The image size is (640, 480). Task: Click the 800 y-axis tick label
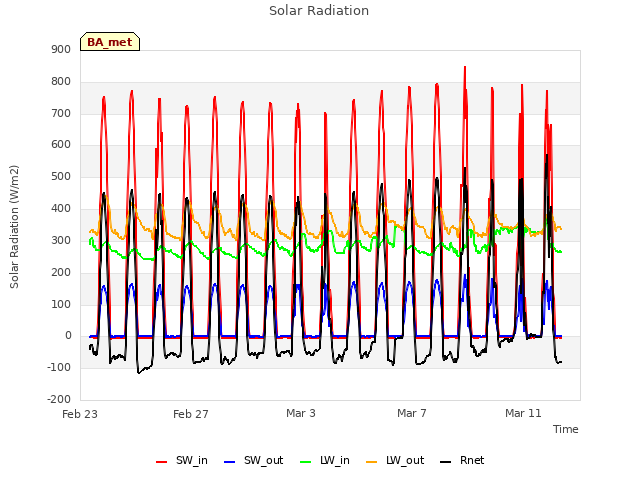61,82
